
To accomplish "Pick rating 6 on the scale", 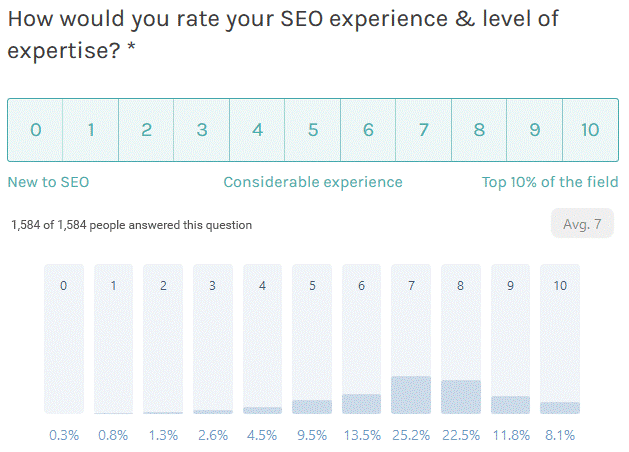I will 368,130.
